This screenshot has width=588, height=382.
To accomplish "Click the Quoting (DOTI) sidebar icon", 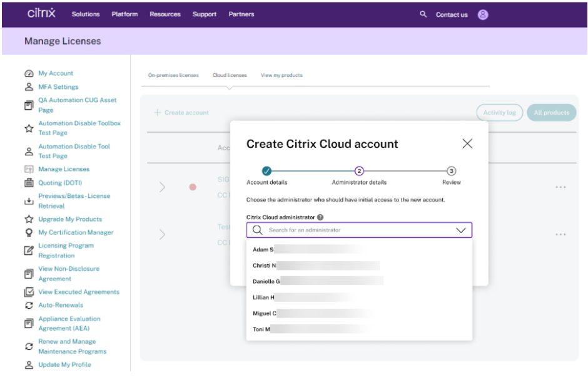I will pos(28,183).
